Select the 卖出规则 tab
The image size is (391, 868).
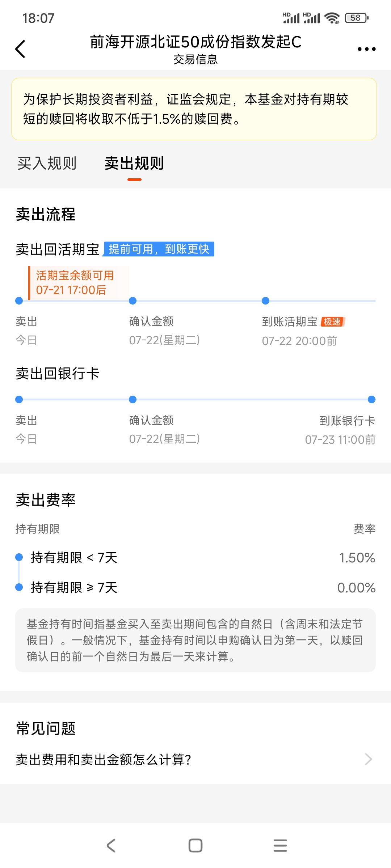point(134,163)
